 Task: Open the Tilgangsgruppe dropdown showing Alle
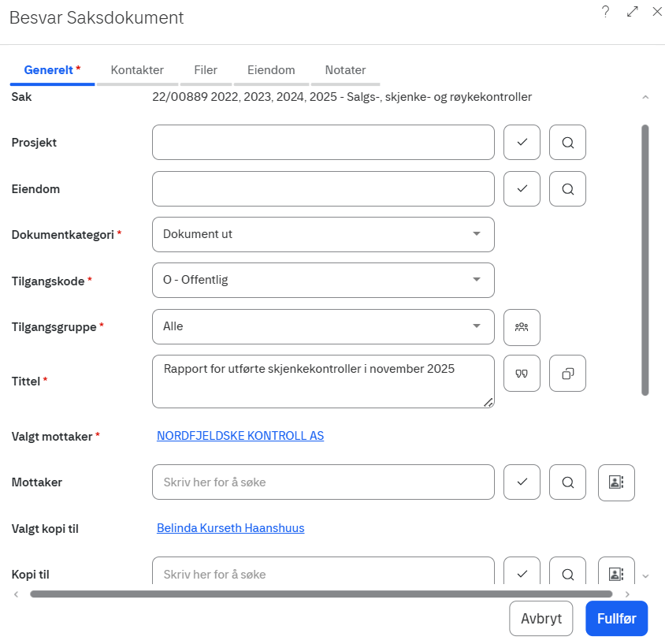(x=323, y=326)
